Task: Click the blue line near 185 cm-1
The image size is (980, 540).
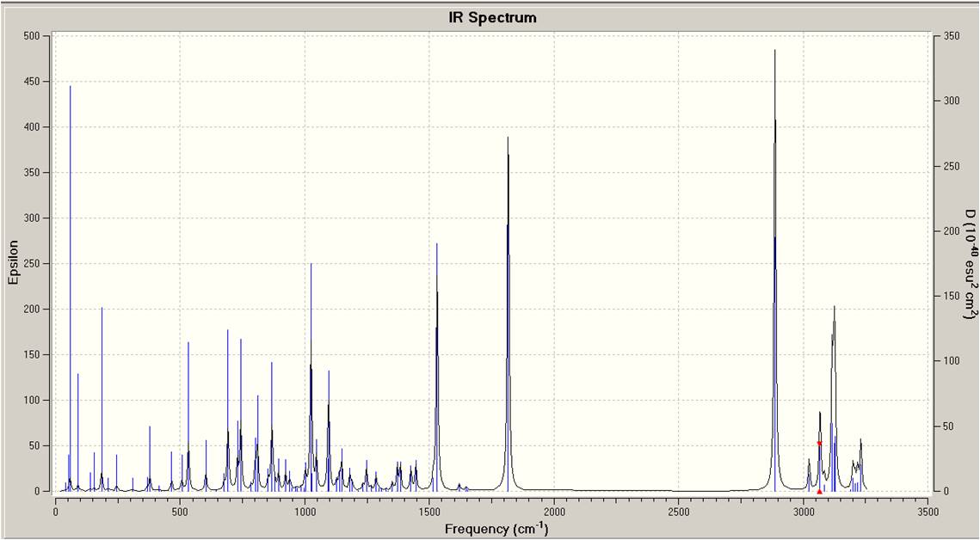Action: pos(102,398)
